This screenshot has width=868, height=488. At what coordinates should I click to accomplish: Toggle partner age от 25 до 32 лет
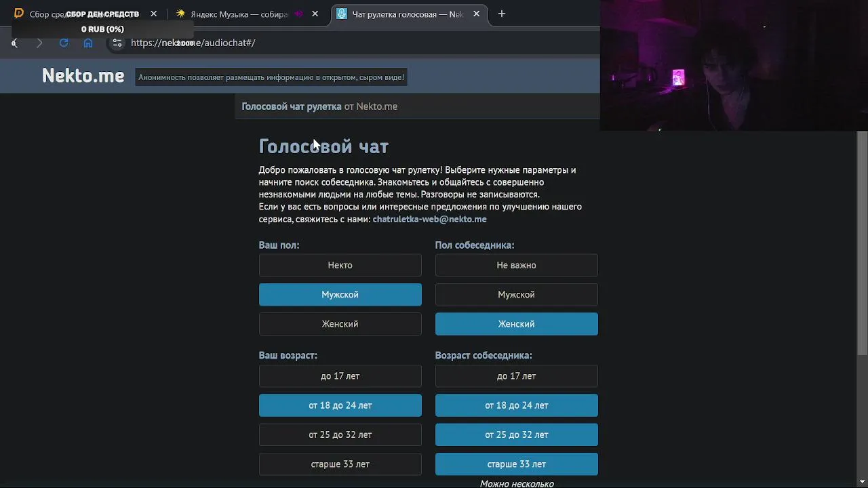pos(517,434)
